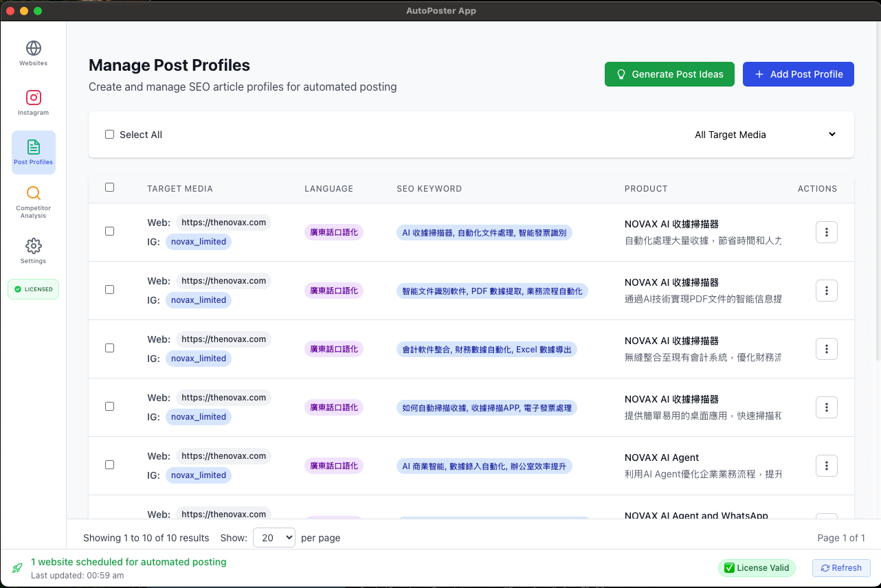Open the per page count dropdown
Viewport: 881px width, 588px height.
click(274, 538)
